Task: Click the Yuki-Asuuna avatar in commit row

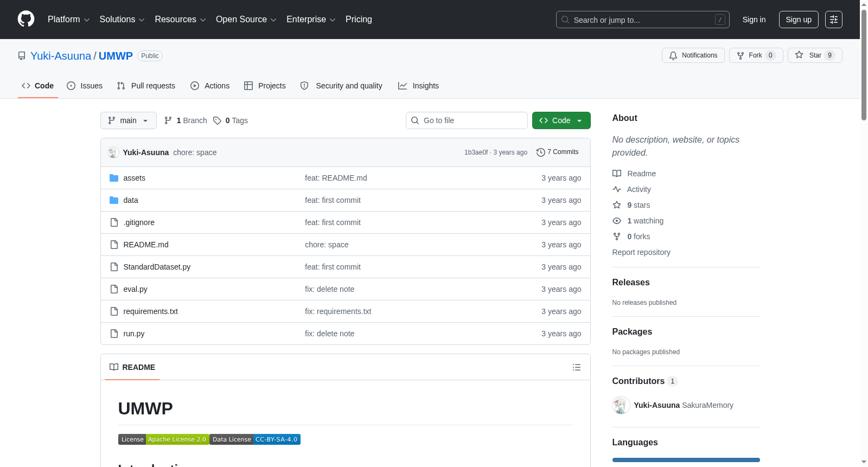Action: click(x=113, y=152)
